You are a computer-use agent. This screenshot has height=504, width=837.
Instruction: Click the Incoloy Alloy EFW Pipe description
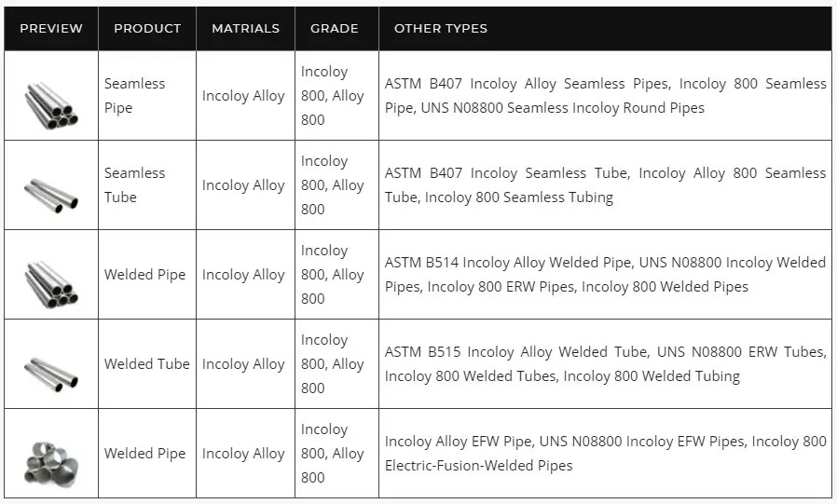[x=605, y=454]
